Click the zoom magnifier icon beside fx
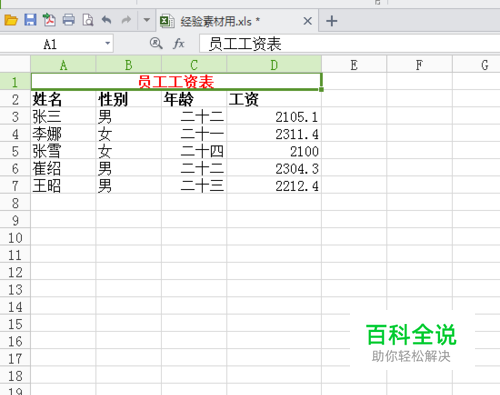The height and width of the screenshot is (395, 500). tap(156, 43)
